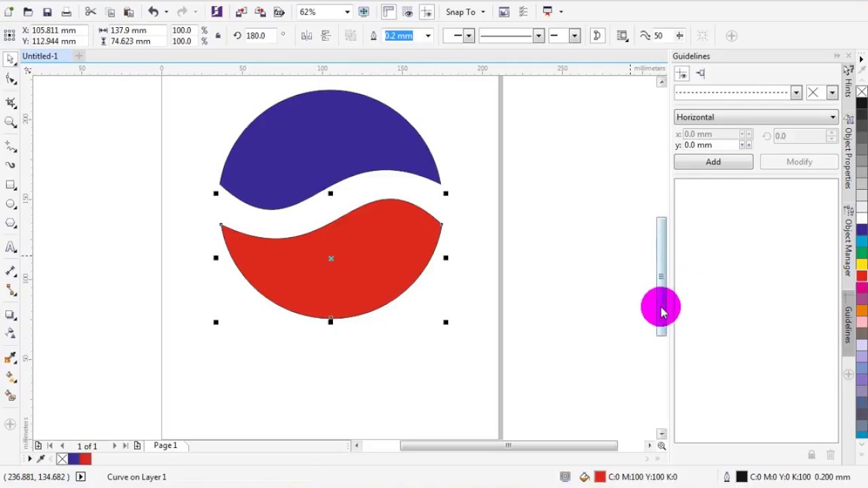Screen dimensions: 868x488
Task: Select the Rectangle tool
Action: click(10, 185)
